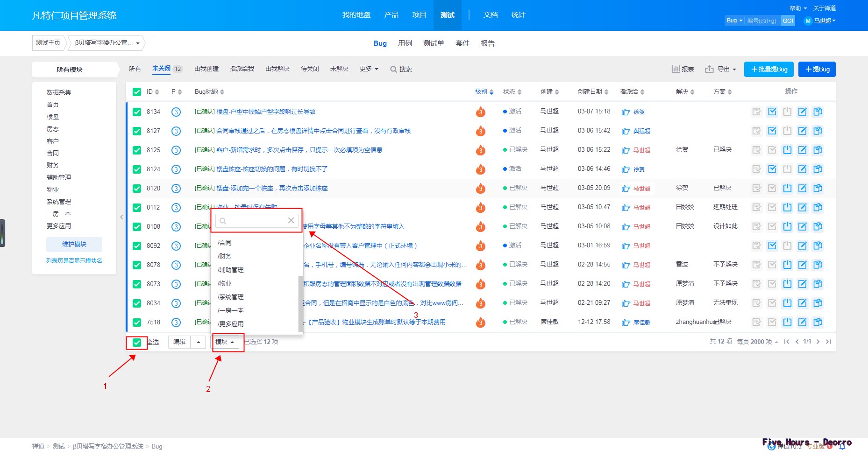
Task: Clear module search with X icon
Action: pos(291,220)
